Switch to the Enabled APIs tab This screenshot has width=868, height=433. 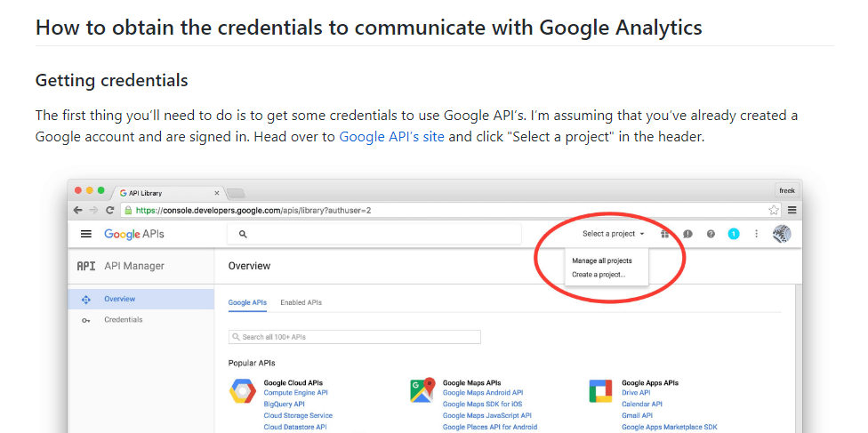tap(301, 303)
